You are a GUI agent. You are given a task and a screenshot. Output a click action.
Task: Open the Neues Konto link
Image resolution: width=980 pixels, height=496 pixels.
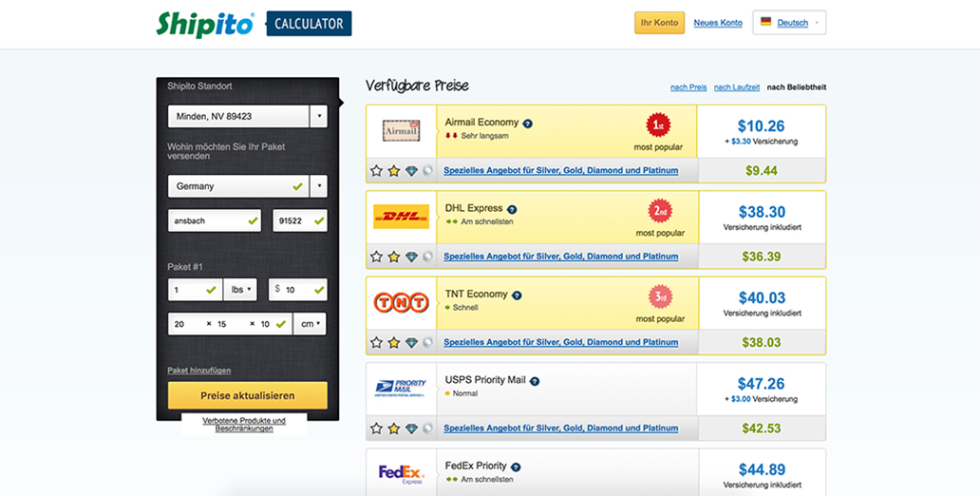click(718, 23)
